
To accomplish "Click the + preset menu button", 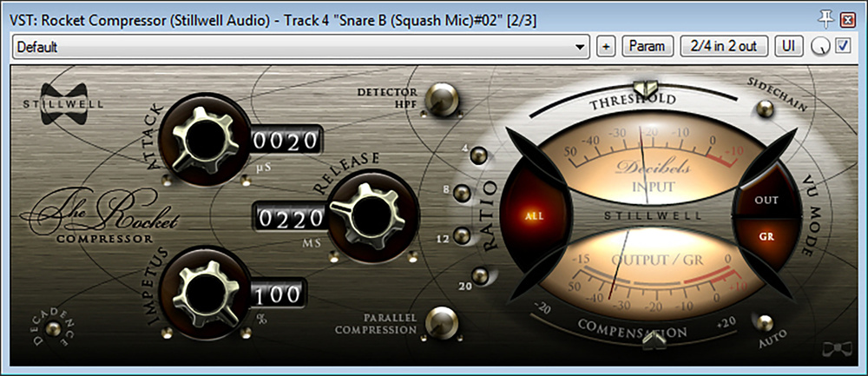I will 606,46.
